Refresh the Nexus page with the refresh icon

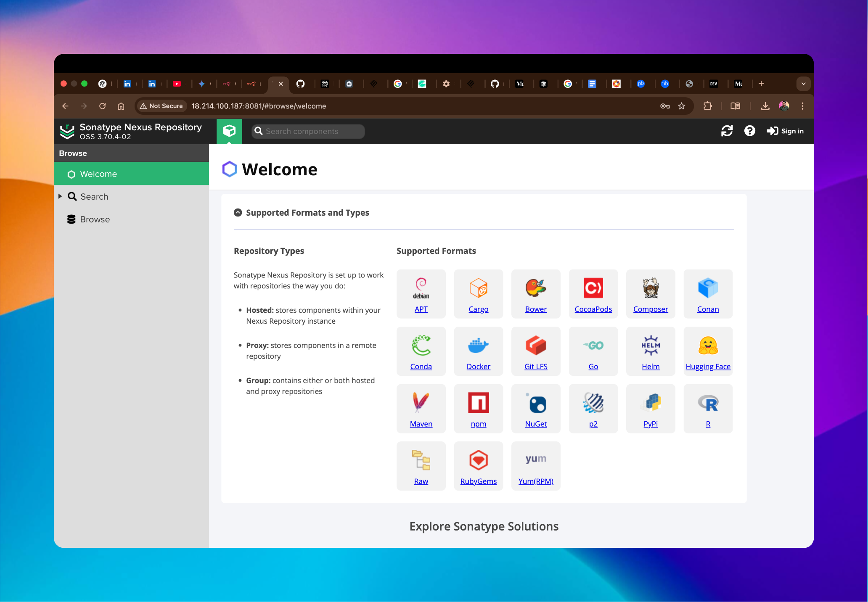727,131
